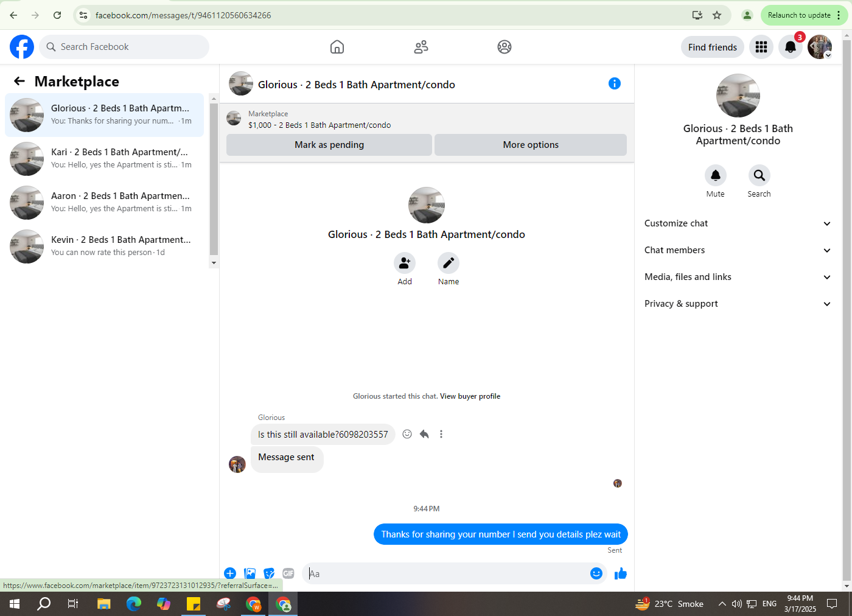Search in conversation magnifier icon
Screen dimensions: 852x616
[x=759, y=175]
